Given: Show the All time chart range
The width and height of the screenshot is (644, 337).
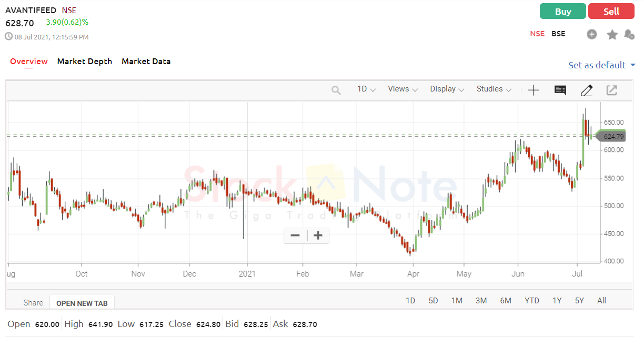Looking at the screenshot, I should coord(602,301).
